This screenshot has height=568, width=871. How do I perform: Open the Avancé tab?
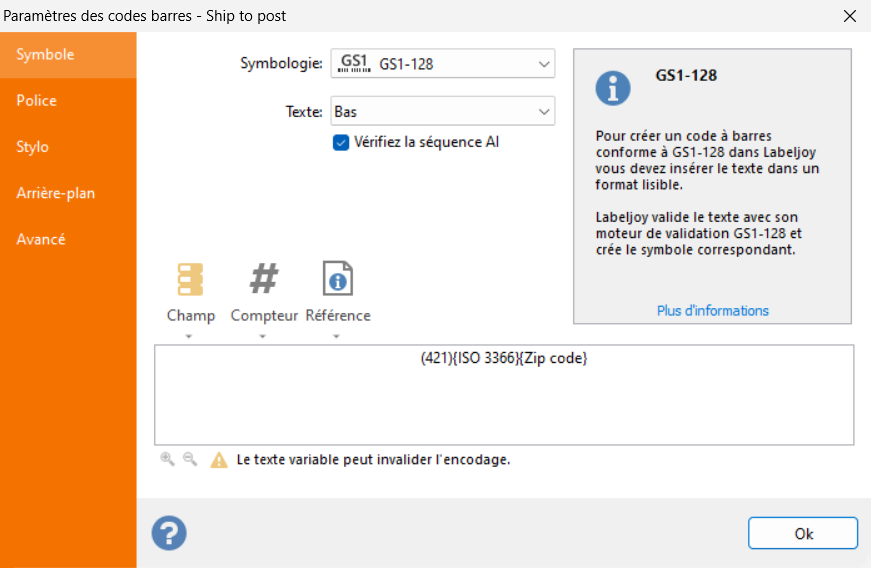pos(68,239)
